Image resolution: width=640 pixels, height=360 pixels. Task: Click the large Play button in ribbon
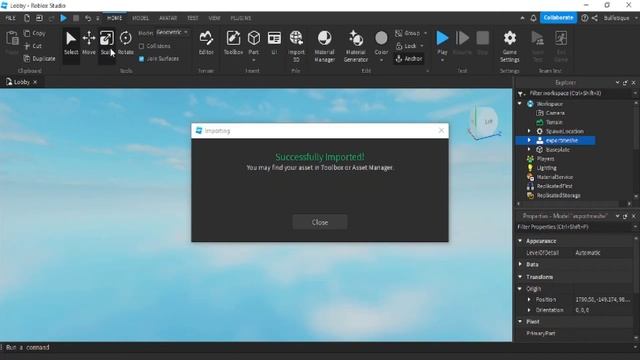tap(442, 38)
